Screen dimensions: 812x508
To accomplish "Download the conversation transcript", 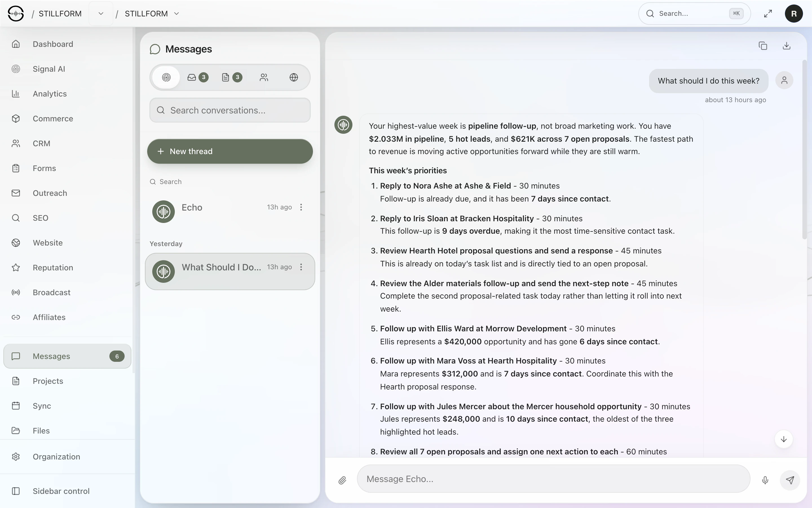I will (787, 46).
